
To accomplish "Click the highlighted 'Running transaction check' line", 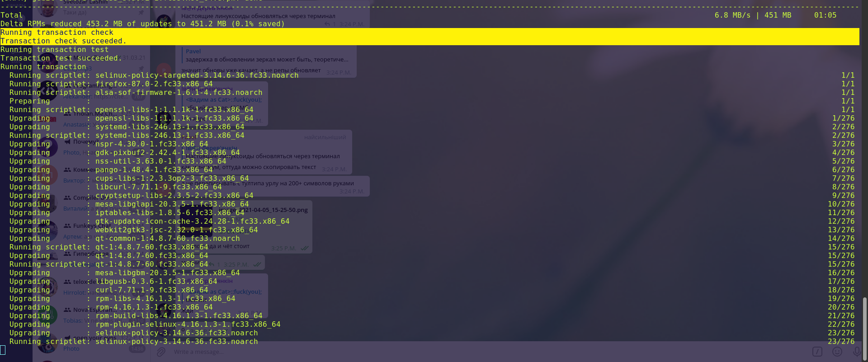I will 429,33.
